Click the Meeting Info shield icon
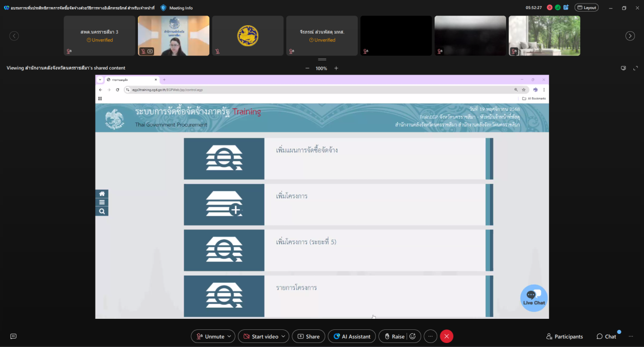This screenshot has height=347, width=644. click(164, 8)
